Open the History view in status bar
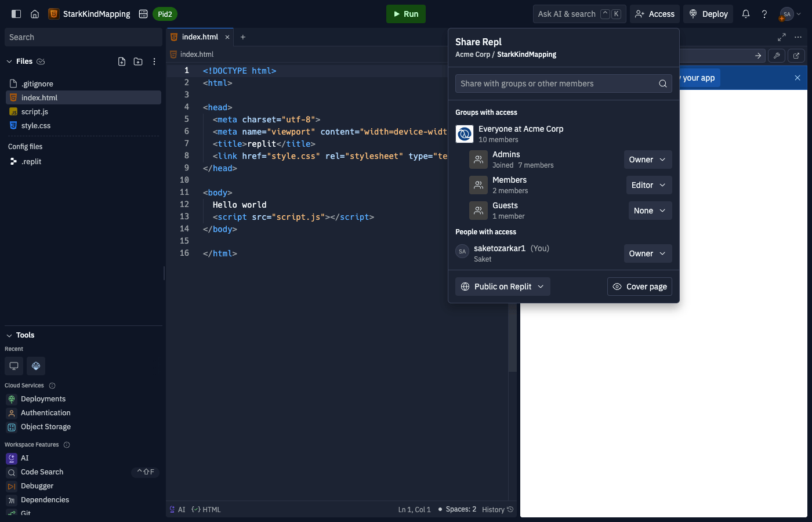812x522 pixels. click(x=498, y=509)
